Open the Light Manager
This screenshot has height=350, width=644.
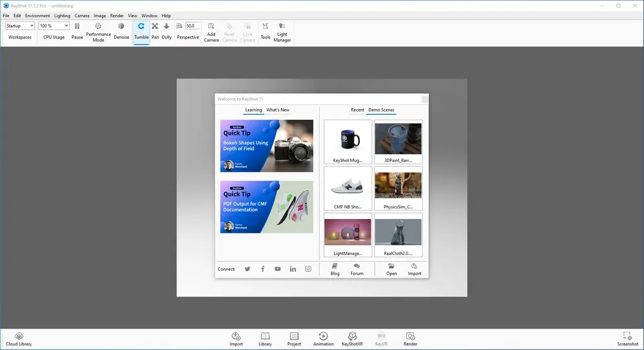(x=282, y=31)
